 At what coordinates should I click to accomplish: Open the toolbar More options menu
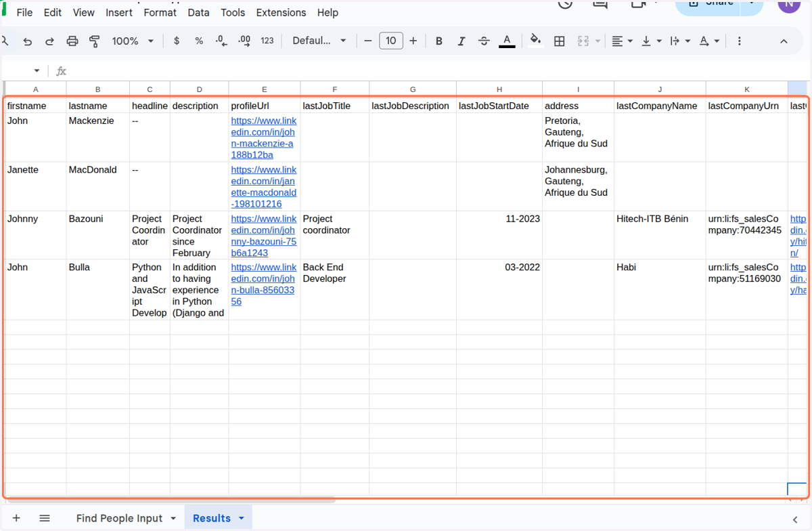[x=739, y=41]
